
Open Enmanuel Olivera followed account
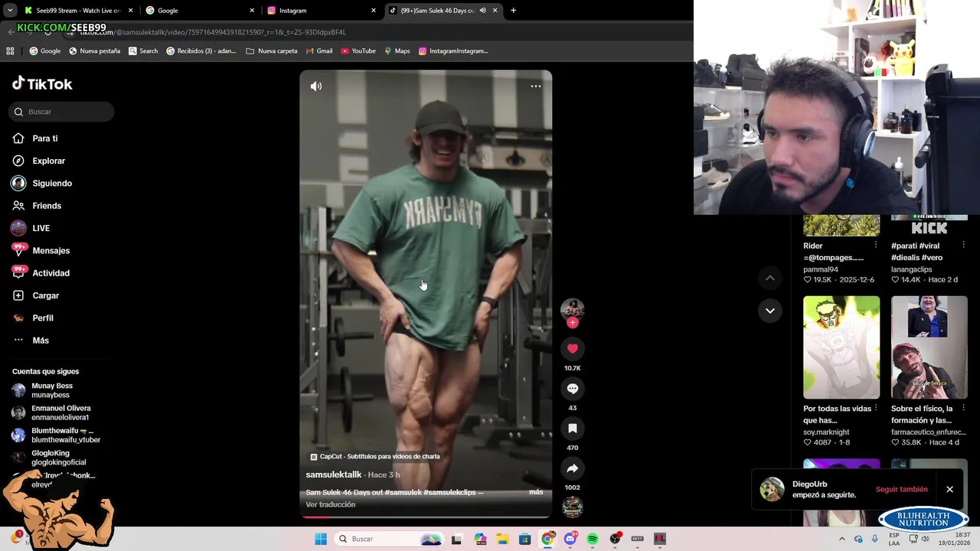click(x=60, y=412)
